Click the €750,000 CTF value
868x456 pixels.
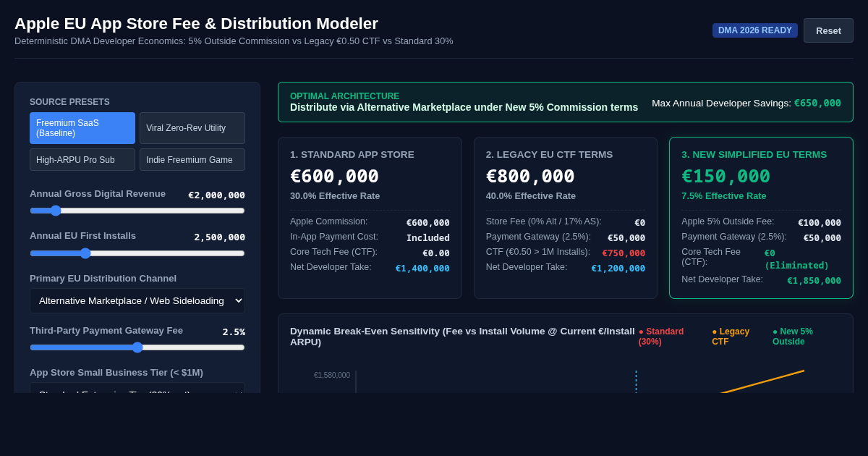tap(624, 253)
